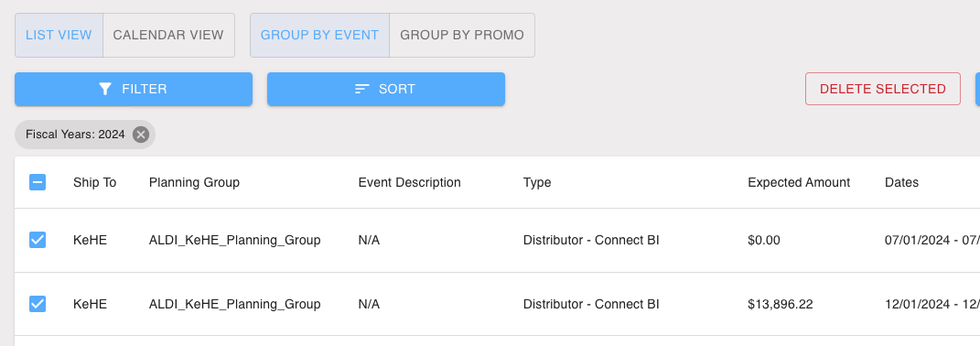Click the 12/01/2024 dates cell
980x346 pixels.
tap(932, 305)
